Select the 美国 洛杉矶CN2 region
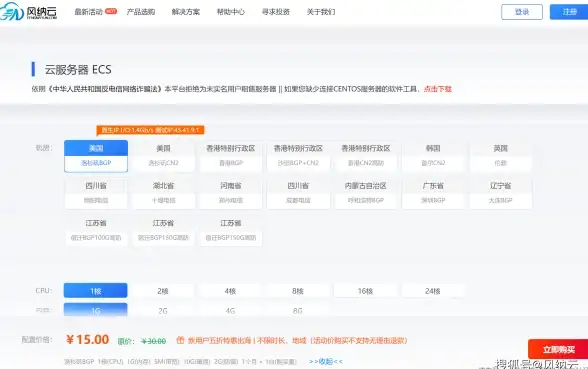This screenshot has width=588, height=369. 164,156
